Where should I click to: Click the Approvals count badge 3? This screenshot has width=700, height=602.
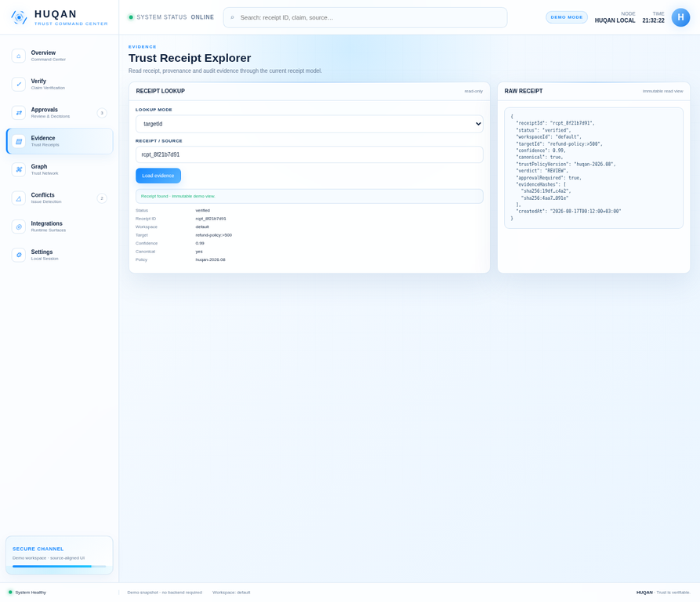pyautogui.click(x=102, y=113)
